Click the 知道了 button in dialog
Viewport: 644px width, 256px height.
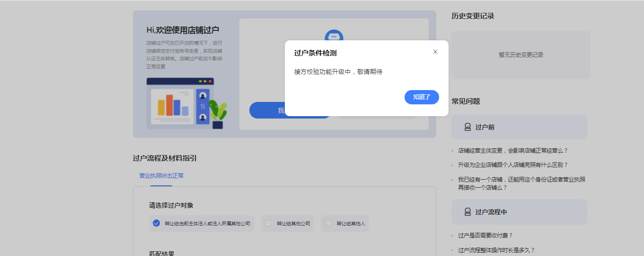422,97
